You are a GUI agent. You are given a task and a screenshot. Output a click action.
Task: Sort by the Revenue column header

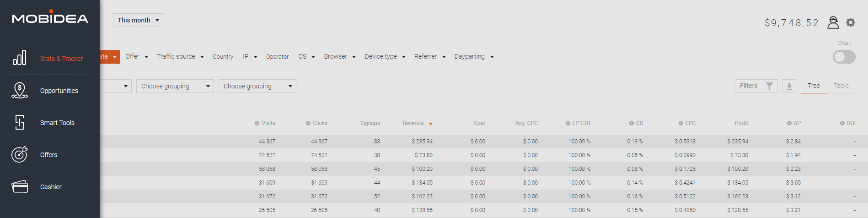click(x=413, y=123)
